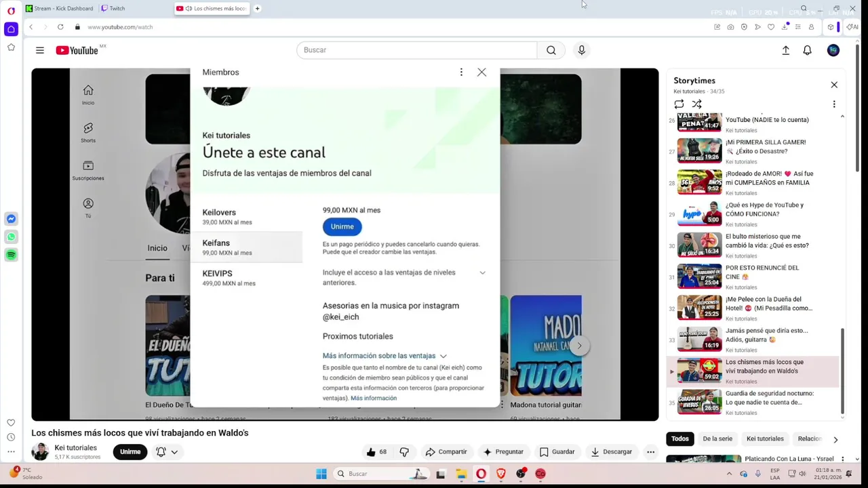Select the Keilovers membership level
Screen dimensions: 868x488
(x=246, y=217)
